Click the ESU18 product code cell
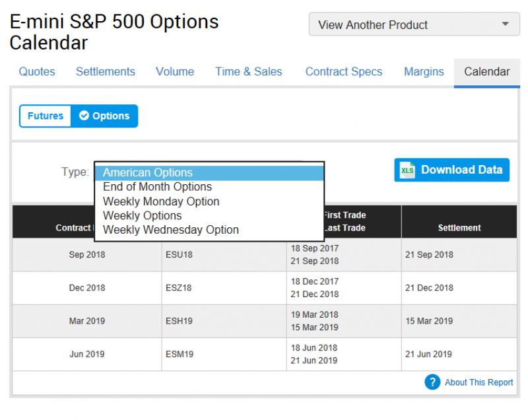528x420 pixels. (x=180, y=255)
